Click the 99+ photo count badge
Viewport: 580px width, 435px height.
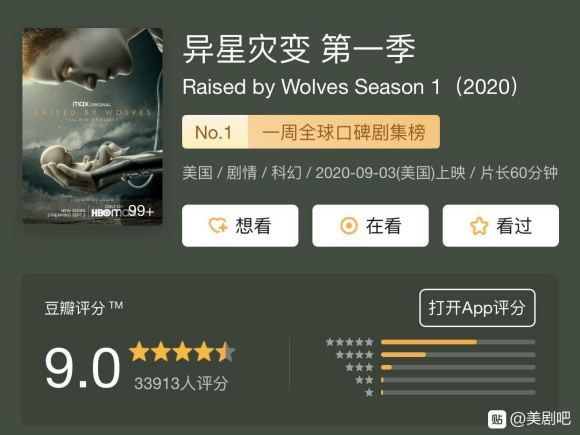tap(141, 211)
